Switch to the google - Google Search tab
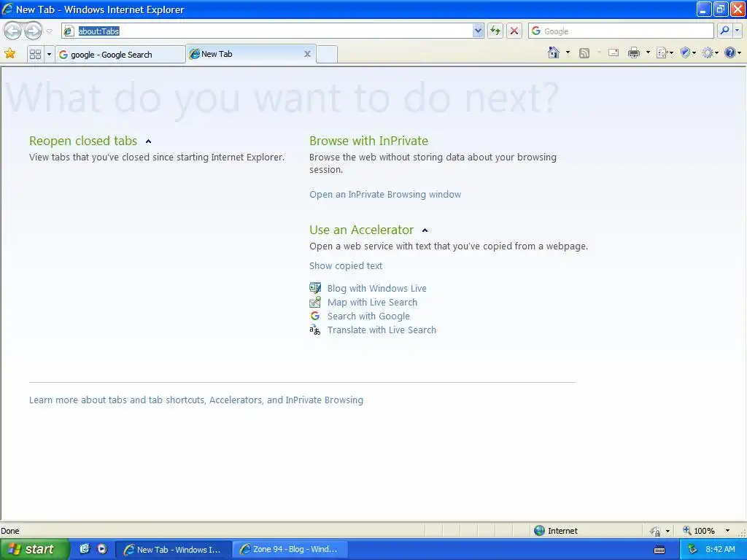Viewport: 747px width, 560px height. pyautogui.click(x=120, y=54)
